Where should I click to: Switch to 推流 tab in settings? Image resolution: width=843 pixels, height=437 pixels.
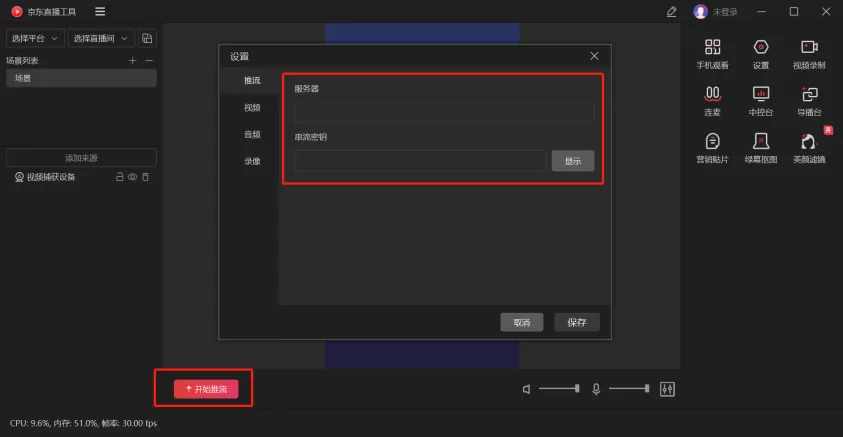pos(252,81)
